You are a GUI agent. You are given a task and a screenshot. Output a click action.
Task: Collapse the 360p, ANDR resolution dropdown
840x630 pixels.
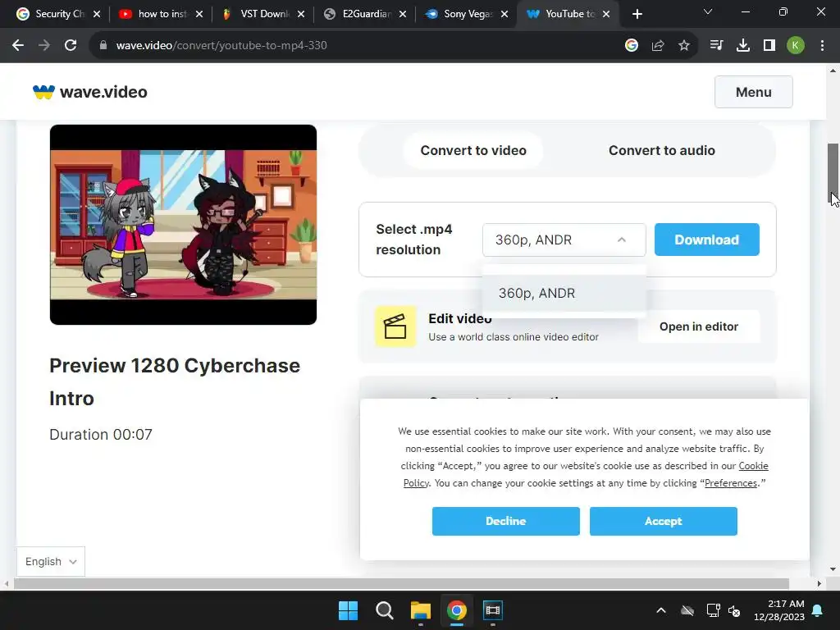[564, 240]
